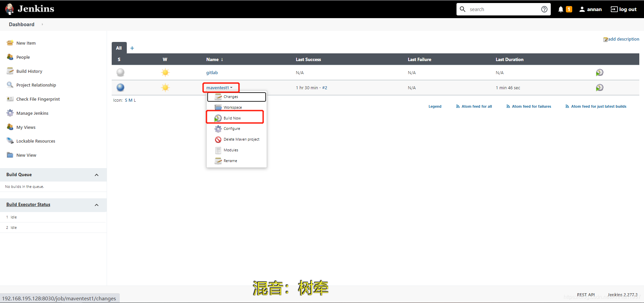This screenshot has height=303, width=644.
Task: Open the gitlab job link
Action: point(212,72)
